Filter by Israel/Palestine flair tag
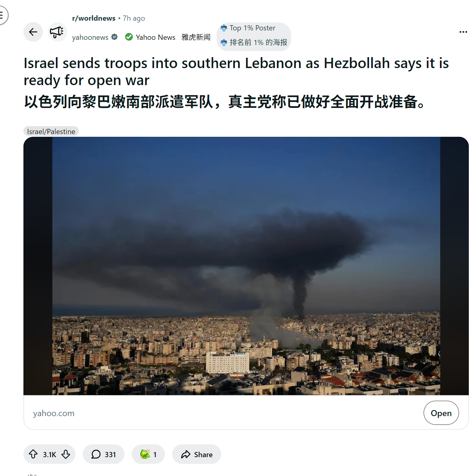Screen dimensions: 474x476 [x=51, y=131]
